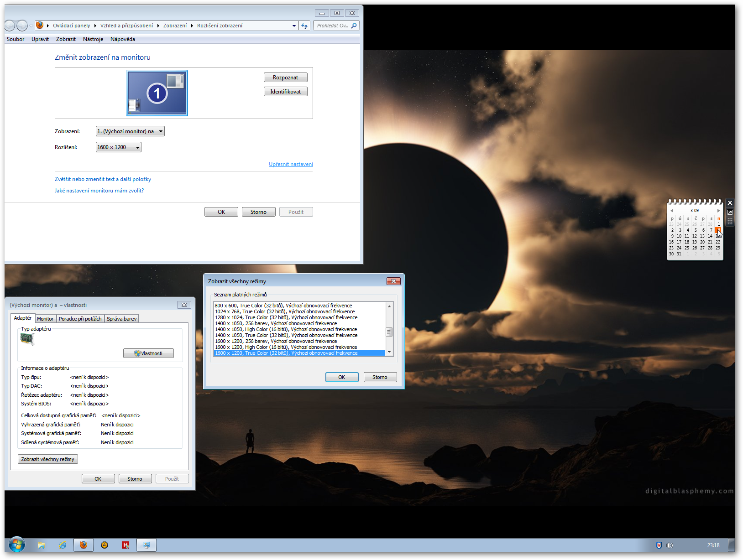The image size is (743, 560).
Task: Click the search magnifier in Control Panel
Action: tap(354, 26)
